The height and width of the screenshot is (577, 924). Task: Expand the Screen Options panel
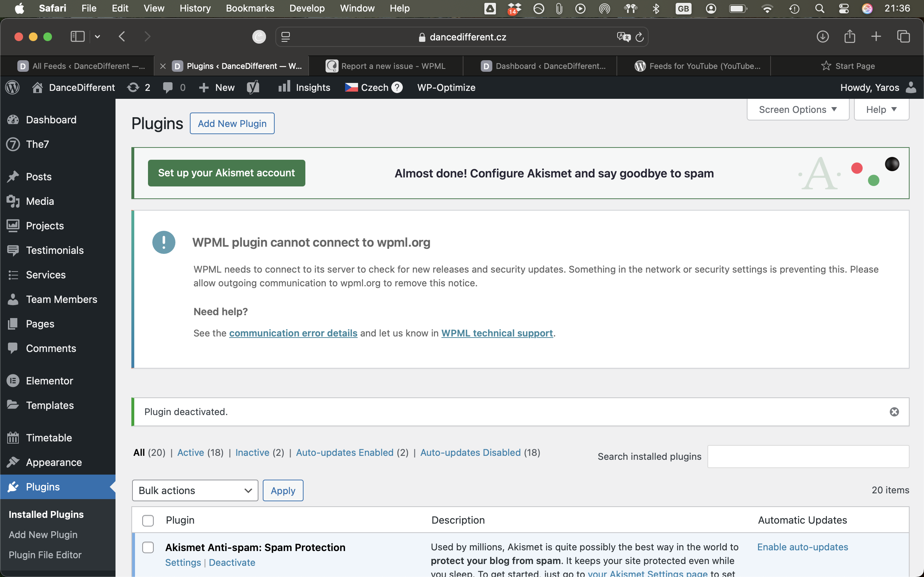(798, 110)
